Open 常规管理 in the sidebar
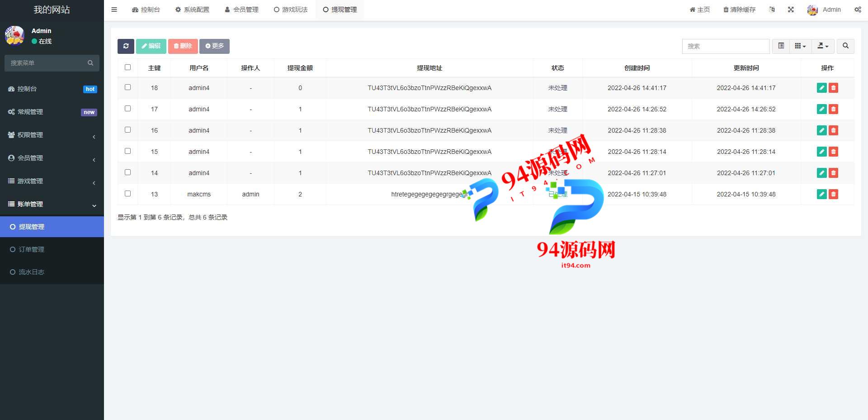Screen dimensions: 868x420 click(52, 112)
